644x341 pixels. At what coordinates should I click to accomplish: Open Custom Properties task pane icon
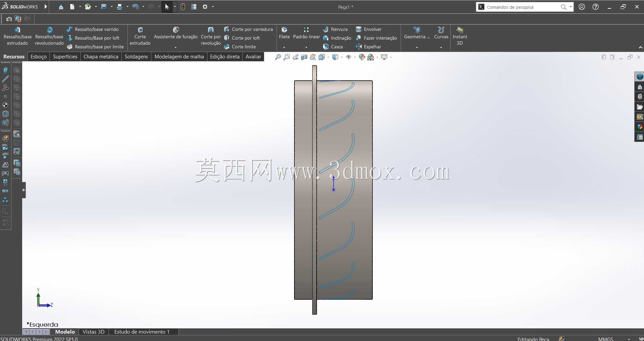(640, 137)
